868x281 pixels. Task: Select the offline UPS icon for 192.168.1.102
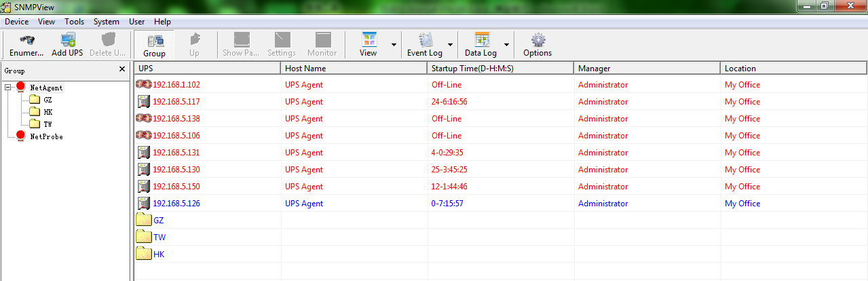(x=143, y=85)
